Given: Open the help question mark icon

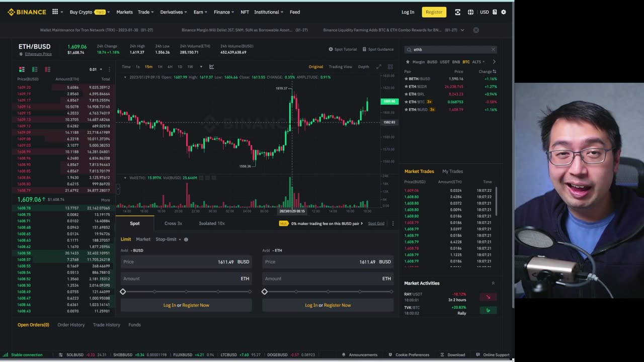Looking at the screenshot, I should coord(495,12).
